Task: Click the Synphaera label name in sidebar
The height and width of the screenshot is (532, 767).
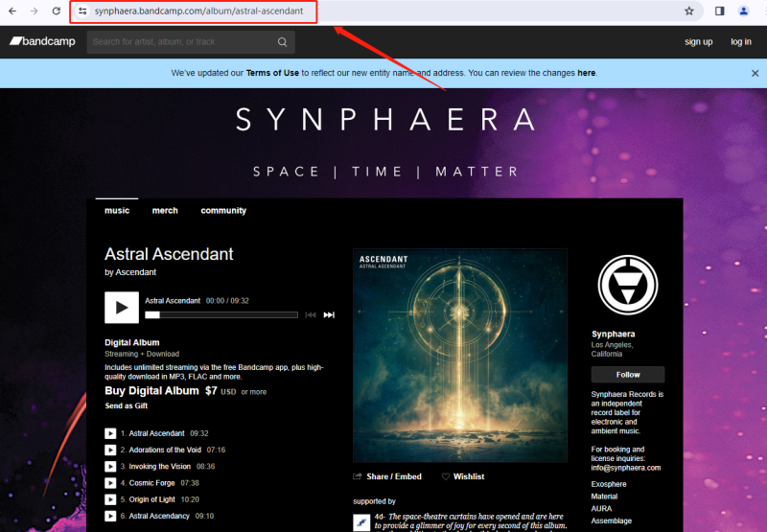Action: pos(613,334)
